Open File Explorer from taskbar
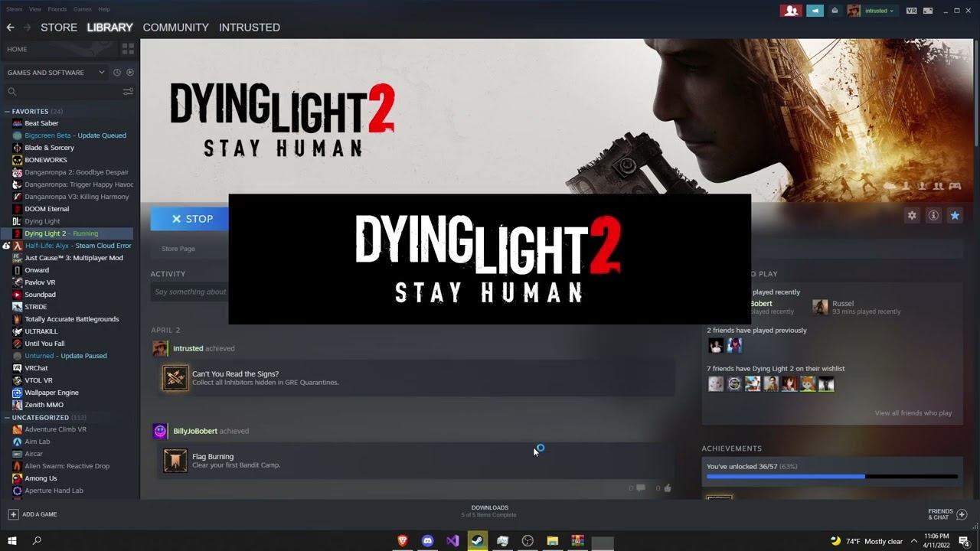The image size is (980, 551). (x=552, y=541)
